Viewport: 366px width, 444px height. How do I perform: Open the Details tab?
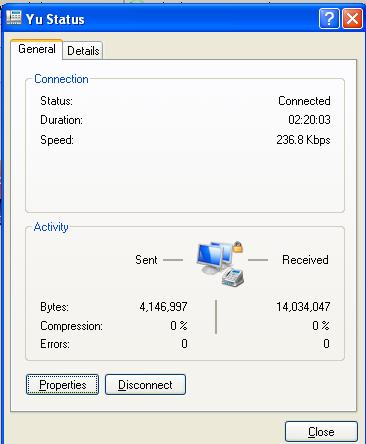83,51
